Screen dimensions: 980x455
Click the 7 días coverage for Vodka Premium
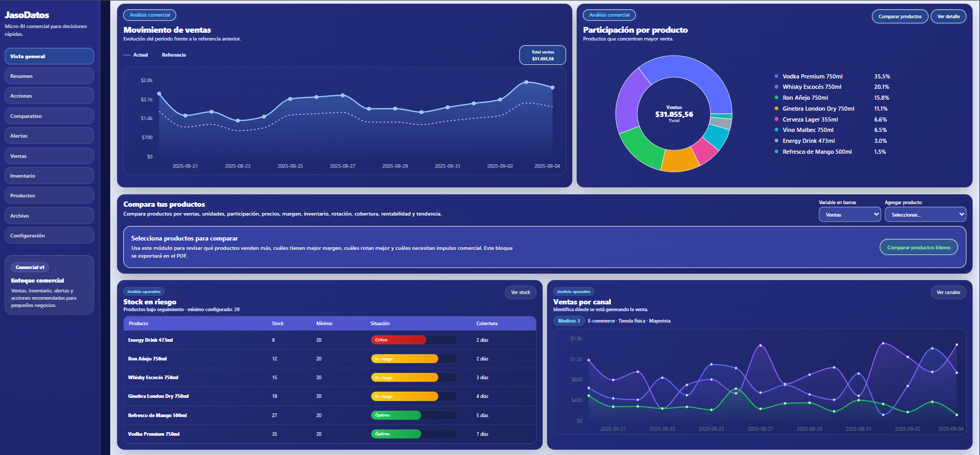point(482,434)
